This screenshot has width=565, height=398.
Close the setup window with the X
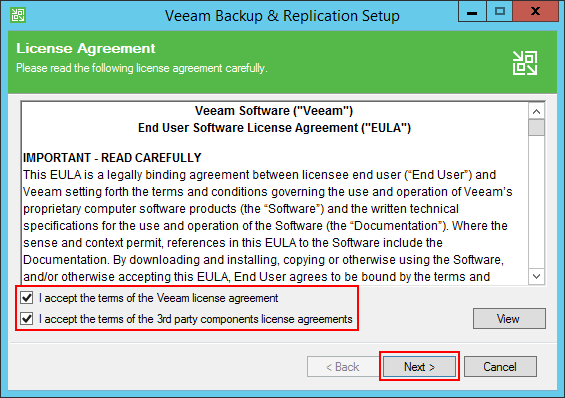click(x=535, y=12)
